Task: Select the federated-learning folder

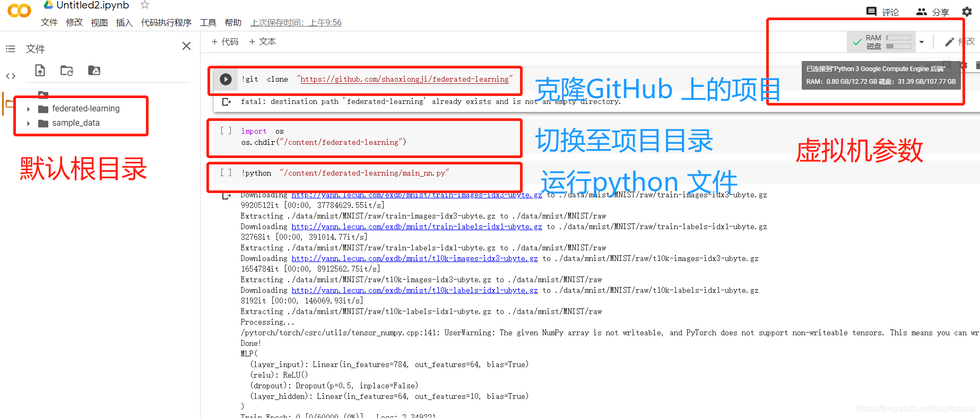Action: [85, 108]
